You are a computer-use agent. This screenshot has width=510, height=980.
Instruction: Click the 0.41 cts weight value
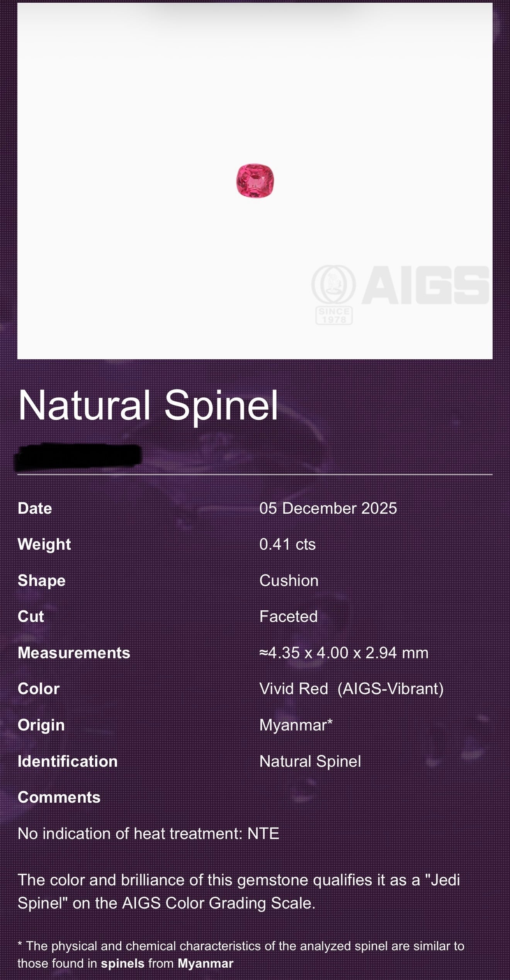[x=287, y=544]
